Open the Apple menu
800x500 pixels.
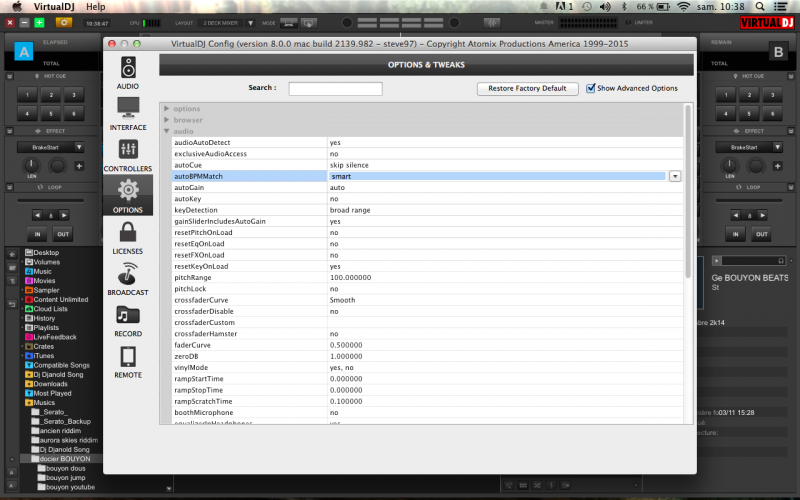[17, 7]
